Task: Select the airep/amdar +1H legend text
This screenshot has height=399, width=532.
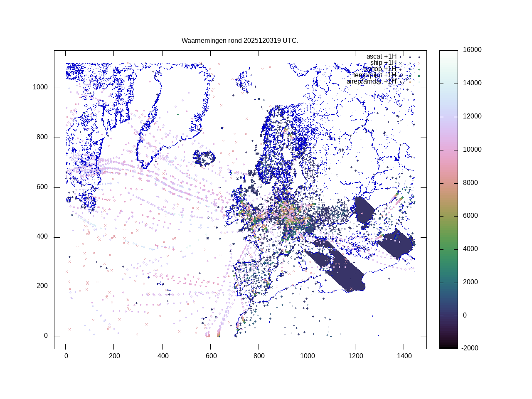Action: click(x=371, y=81)
